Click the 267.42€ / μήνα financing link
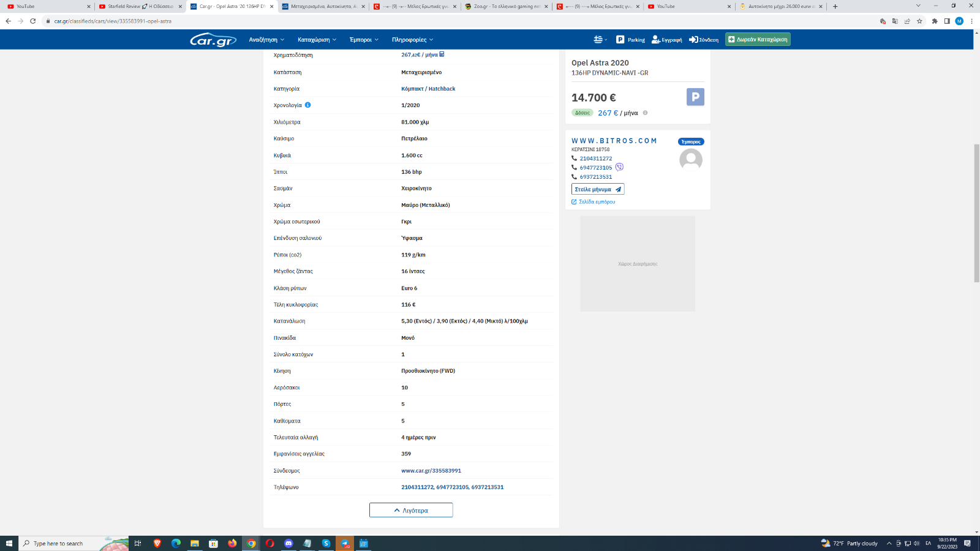This screenshot has width=980, height=551. [420, 55]
